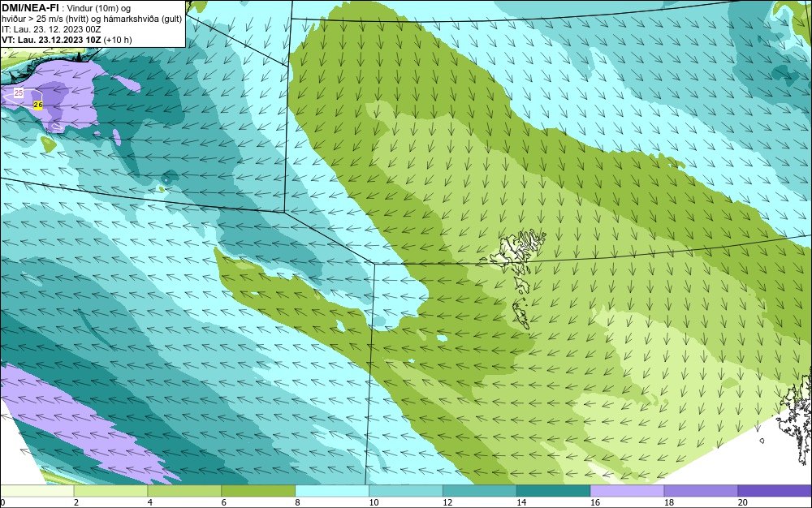Viewport: 812px width, 508px height.
Task: Click the "Vindur (10m) og" caption text
Action: click(99, 8)
